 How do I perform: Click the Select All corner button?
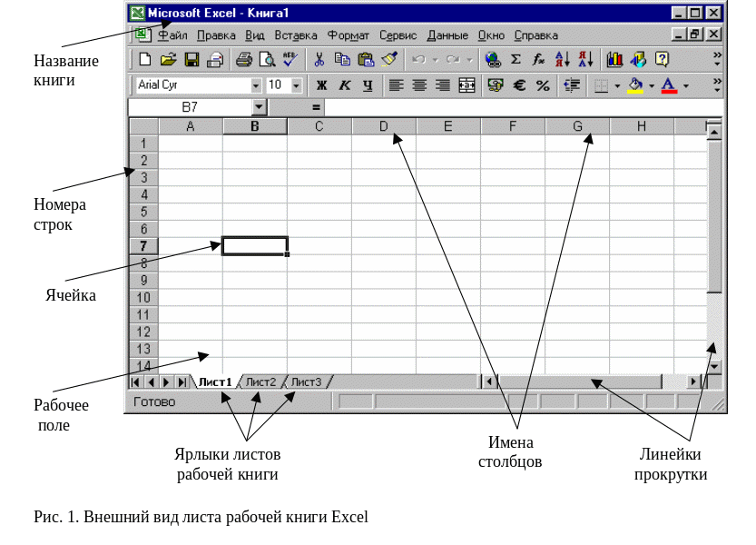coord(144,126)
